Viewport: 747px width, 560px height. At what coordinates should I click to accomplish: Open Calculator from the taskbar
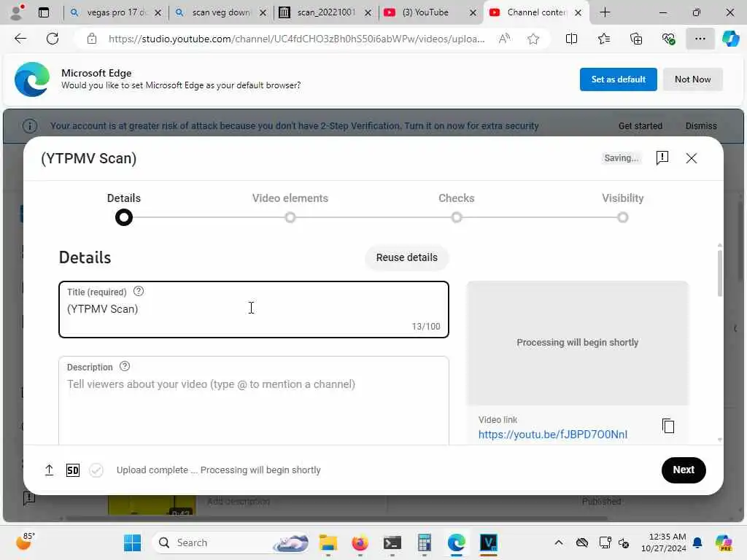coord(424,542)
